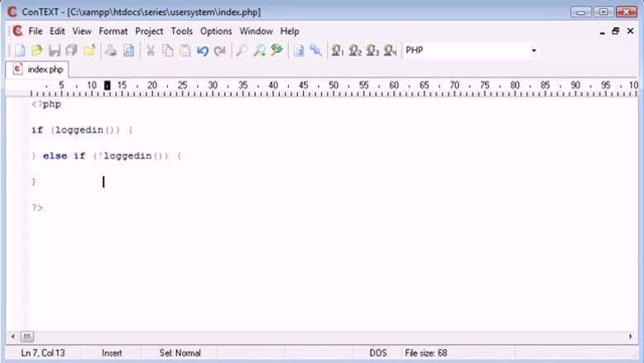The width and height of the screenshot is (644, 363).
Task: Open the Edit menu
Action: point(57,31)
